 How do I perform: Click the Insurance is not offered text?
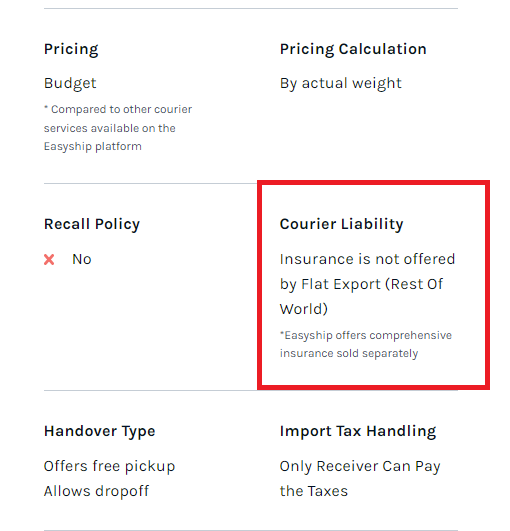[367, 259]
